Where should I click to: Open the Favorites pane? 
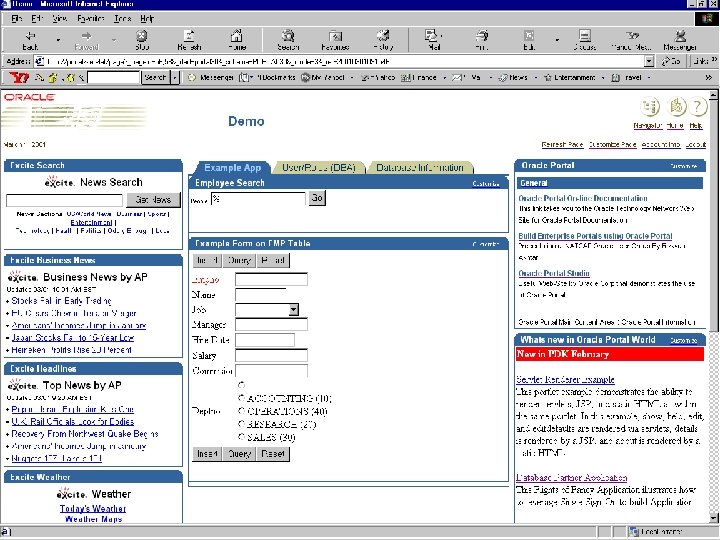[x=335, y=40]
